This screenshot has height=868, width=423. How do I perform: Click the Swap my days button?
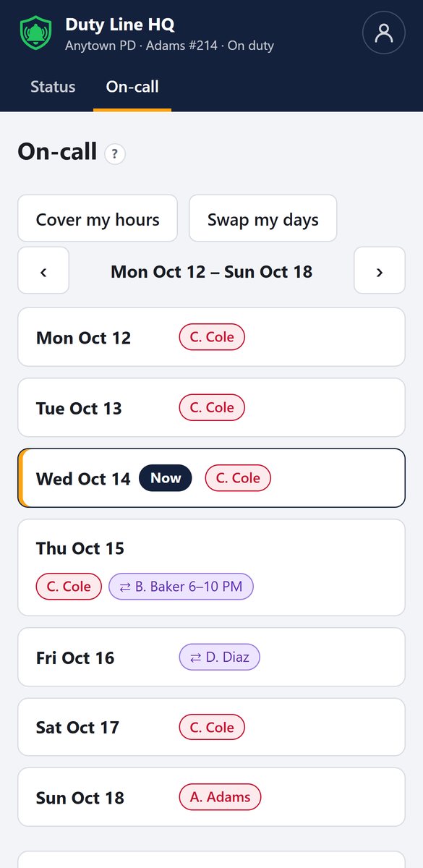[x=263, y=218]
